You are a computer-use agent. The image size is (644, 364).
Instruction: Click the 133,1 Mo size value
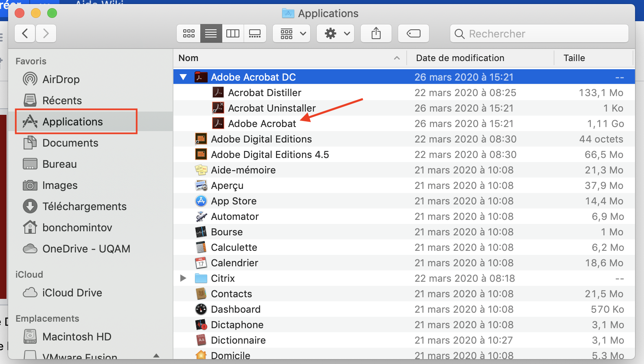(x=601, y=92)
